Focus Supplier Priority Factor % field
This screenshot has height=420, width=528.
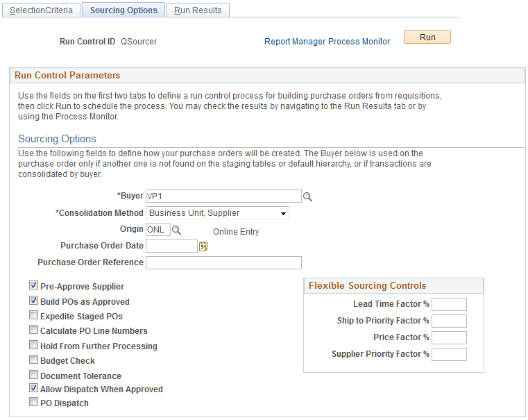(449, 354)
